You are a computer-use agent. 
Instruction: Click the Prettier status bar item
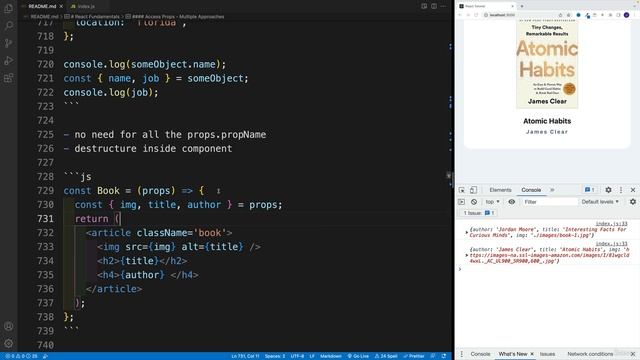(414, 356)
